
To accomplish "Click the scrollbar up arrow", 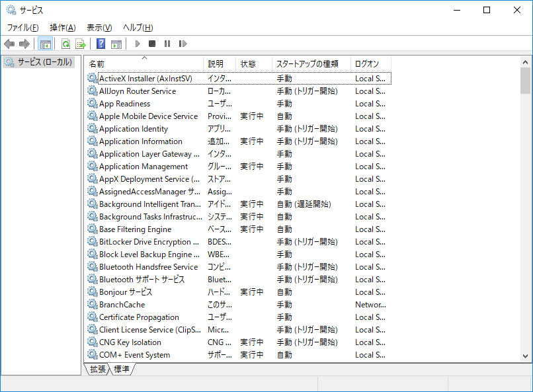I will pos(525,62).
